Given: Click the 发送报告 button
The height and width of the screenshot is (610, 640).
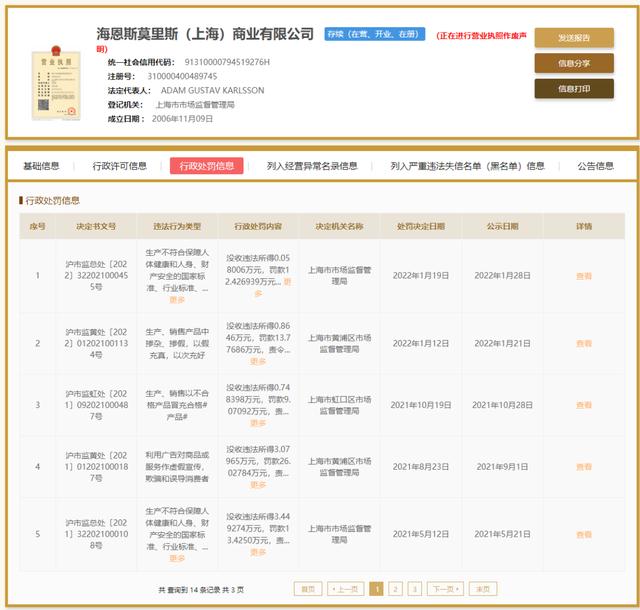Looking at the screenshot, I should pyautogui.click(x=573, y=38).
